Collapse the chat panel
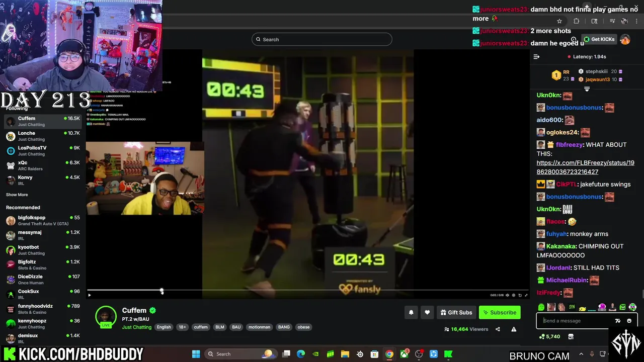Image resolution: width=644 pixels, height=362 pixels. coord(536,57)
